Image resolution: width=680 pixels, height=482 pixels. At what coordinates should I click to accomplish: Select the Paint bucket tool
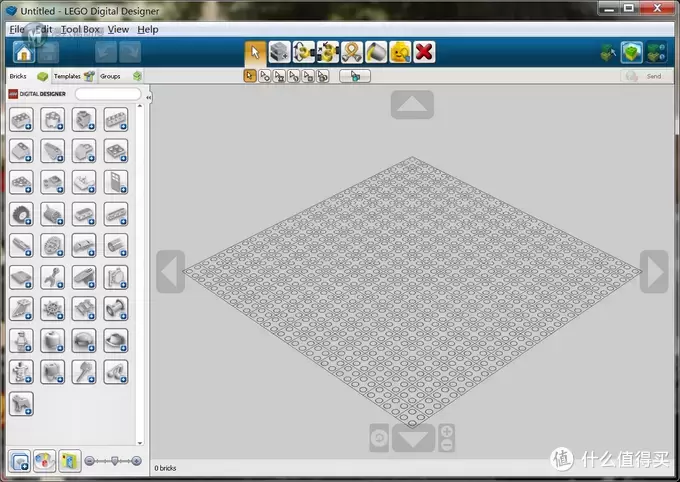pos(376,52)
